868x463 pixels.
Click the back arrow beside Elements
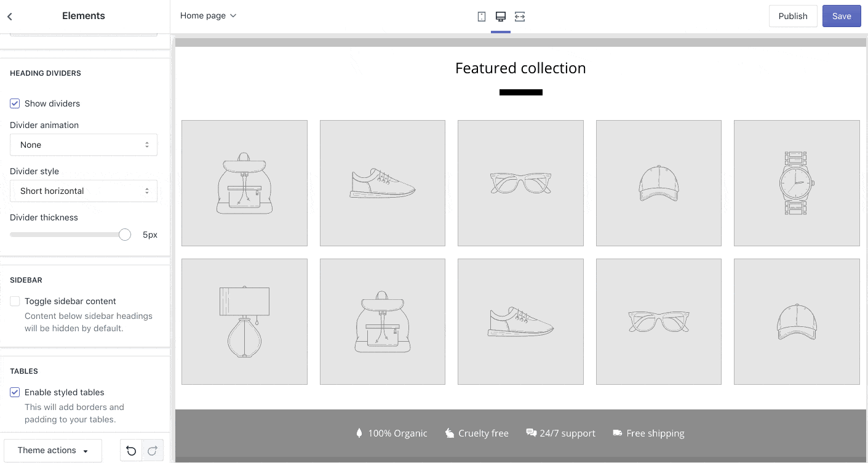pyautogui.click(x=9, y=16)
